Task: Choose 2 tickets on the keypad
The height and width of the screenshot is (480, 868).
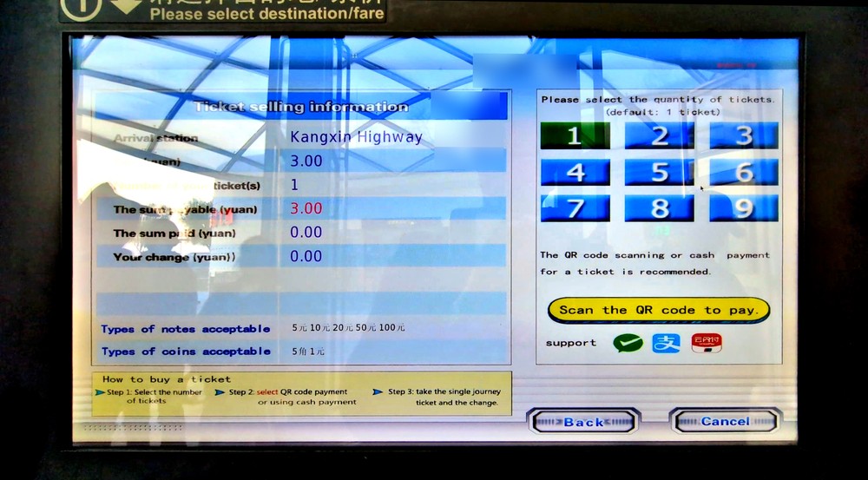Action: coord(660,136)
